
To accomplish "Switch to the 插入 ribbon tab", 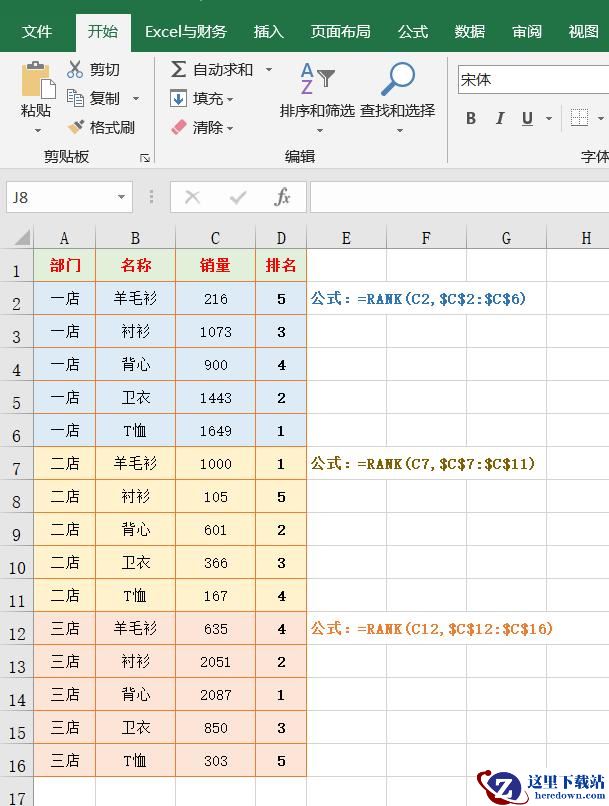I will [x=269, y=32].
